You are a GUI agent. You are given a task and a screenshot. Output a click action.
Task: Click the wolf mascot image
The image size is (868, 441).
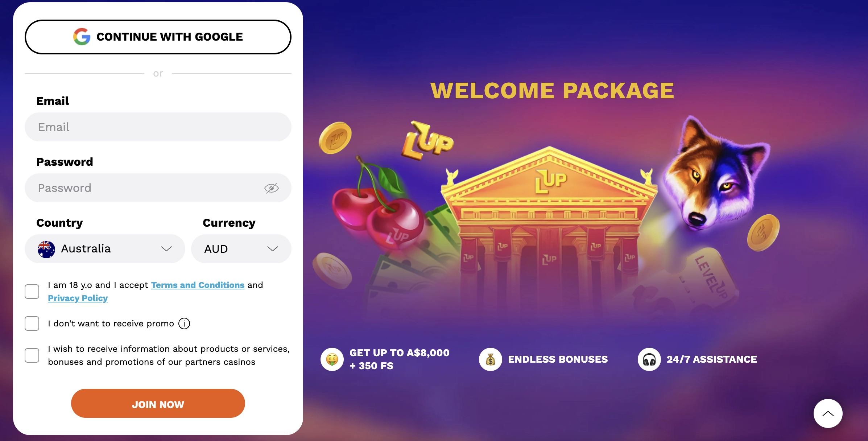click(x=714, y=174)
